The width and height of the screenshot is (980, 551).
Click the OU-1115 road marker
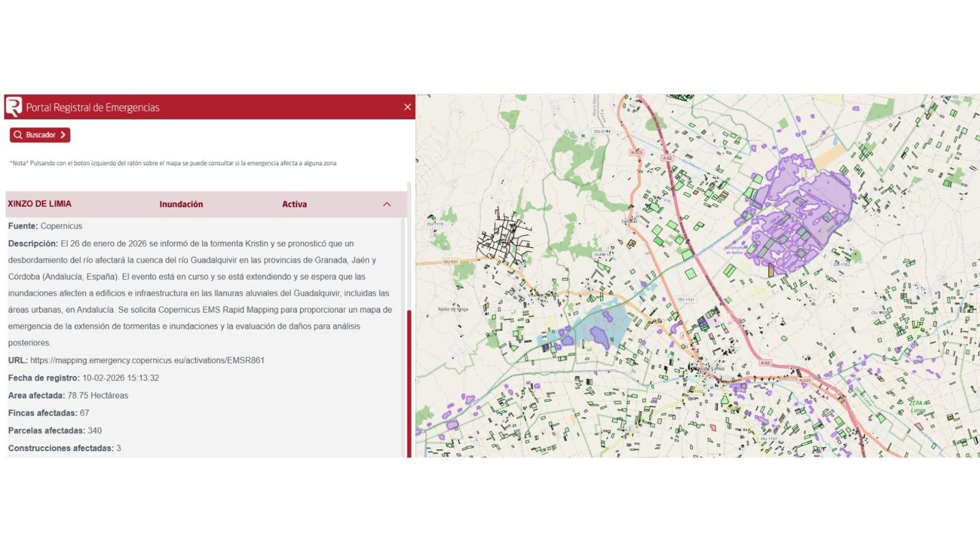pyautogui.click(x=435, y=224)
